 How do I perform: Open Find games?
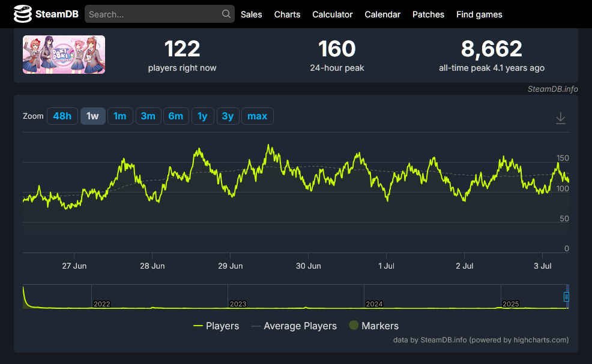pyautogui.click(x=479, y=14)
